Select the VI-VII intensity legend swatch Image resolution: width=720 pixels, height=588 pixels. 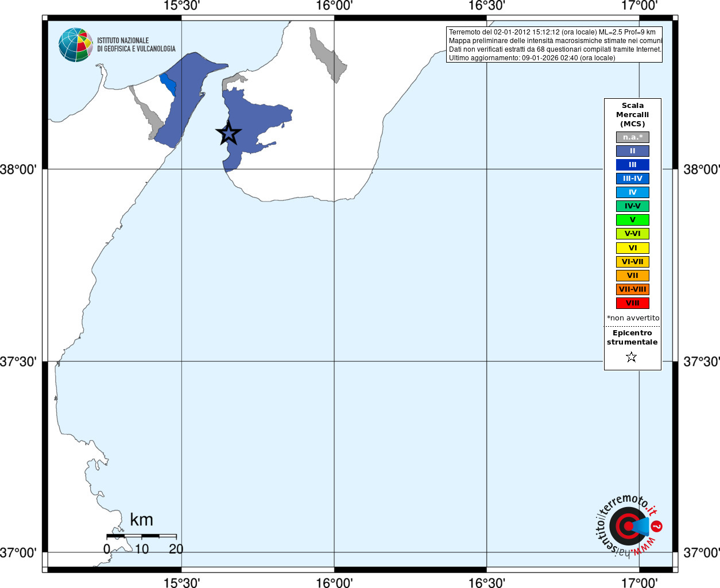click(x=633, y=262)
